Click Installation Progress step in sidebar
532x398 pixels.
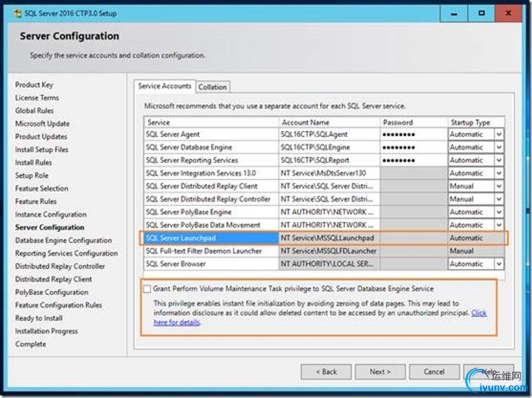point(46,331)
